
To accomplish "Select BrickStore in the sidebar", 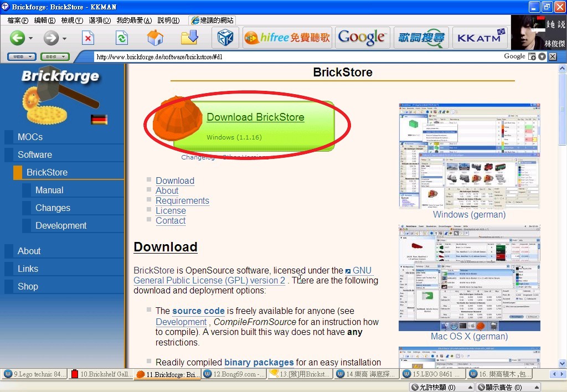I will [x=47, y=173].
